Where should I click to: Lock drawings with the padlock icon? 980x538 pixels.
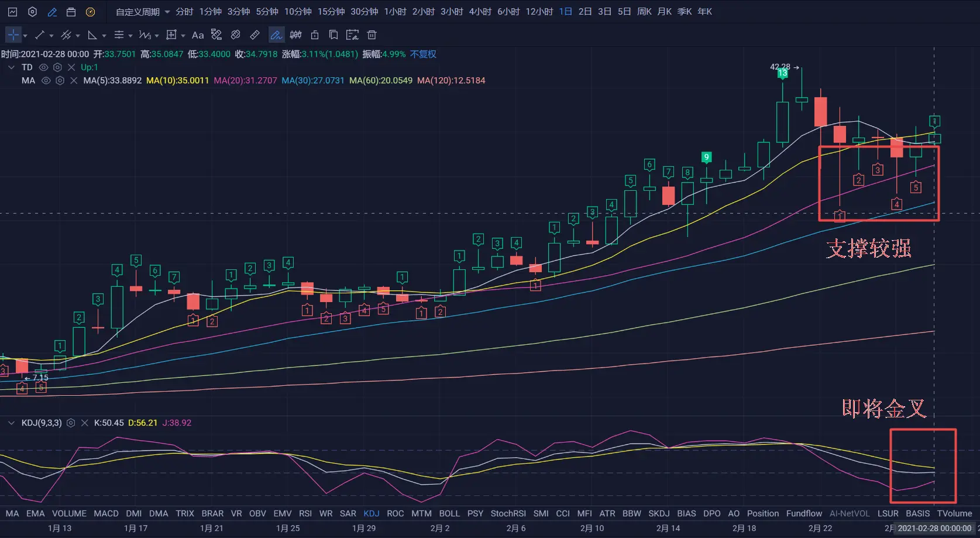point(315,35)
